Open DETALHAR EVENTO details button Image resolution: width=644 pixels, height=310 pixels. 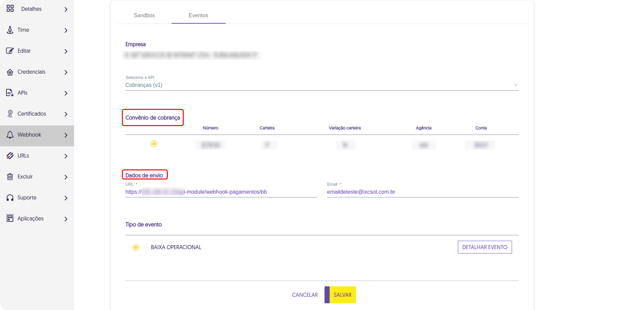(x=485, y=247)
